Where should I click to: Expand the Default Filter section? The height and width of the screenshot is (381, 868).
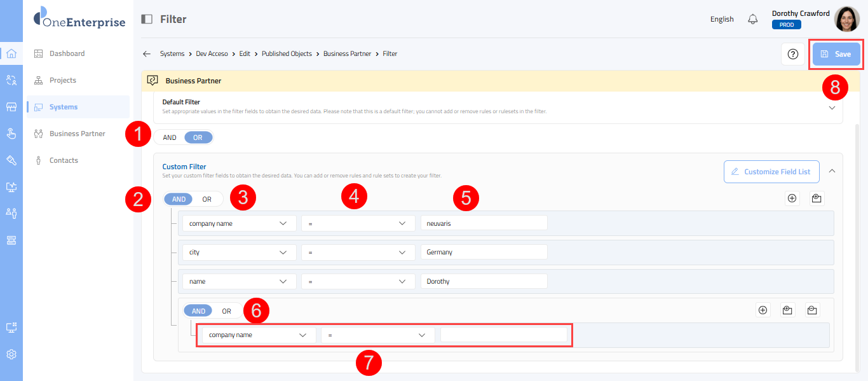tap(832, 107)
